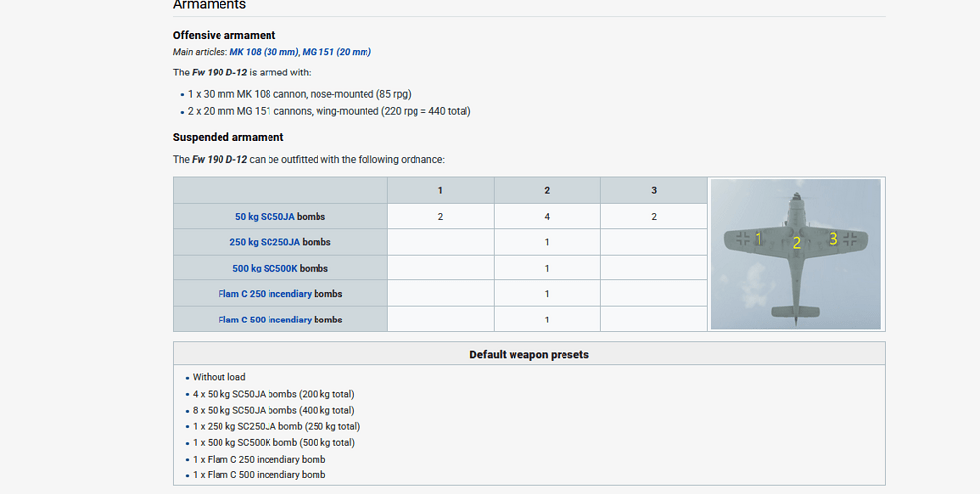The height and width of the screenshot is (494, 980).
Task: Open the MK 108 (30 mm) article link
Action: [263, 52]
